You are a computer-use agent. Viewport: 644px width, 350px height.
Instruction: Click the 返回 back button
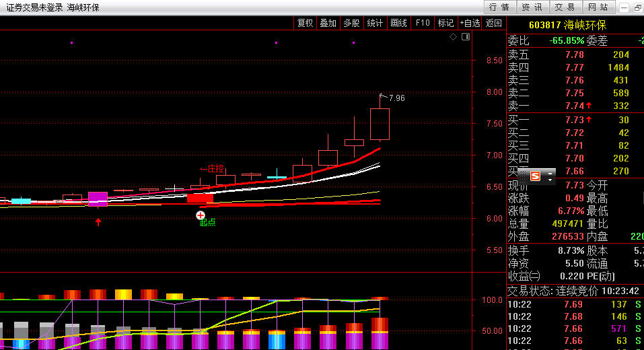coord(494,23)
